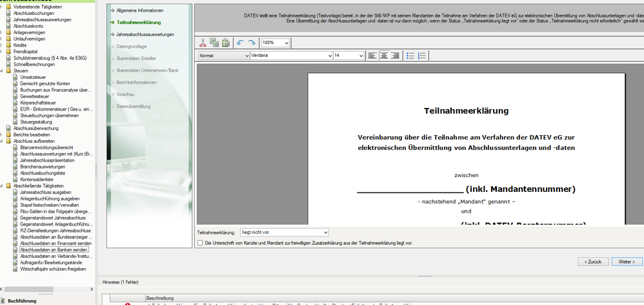Screen dimensions: 644x305
Task: Expand the Umlaufvermögen tree node
Action: [x=2, y=39]
